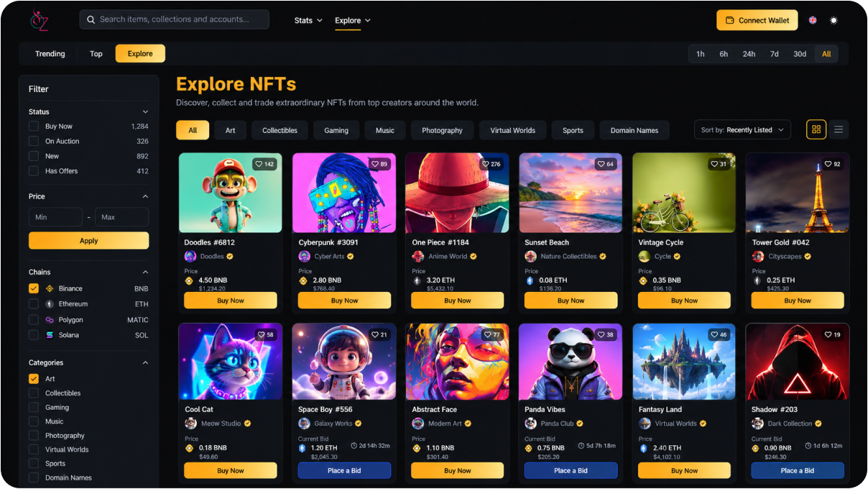The height and width of the screenshot is (489, 868).
Task: Buy Now the Sunset Beach NFT
Action: click(x=571, y=301)
